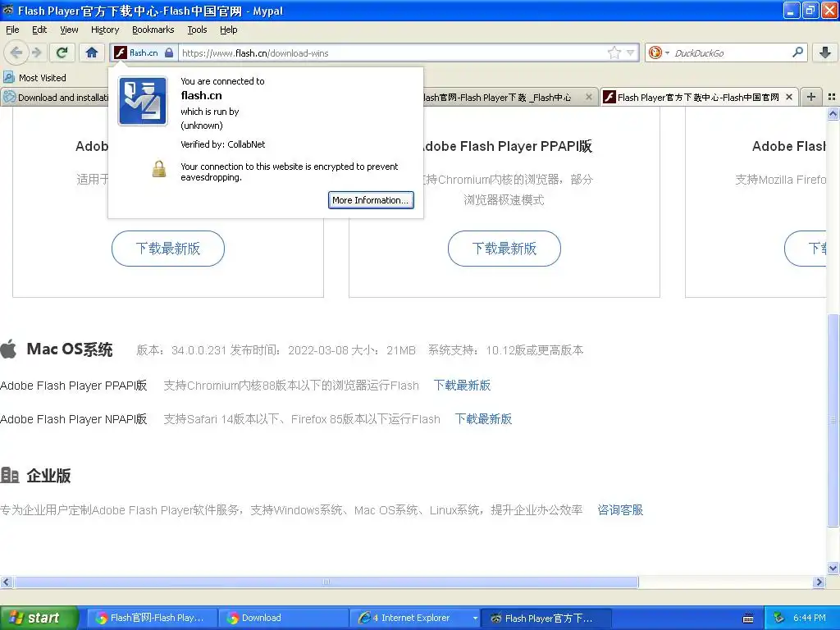Switch to the Download and installation tab

pyautogui.click(x=55, y=98)
